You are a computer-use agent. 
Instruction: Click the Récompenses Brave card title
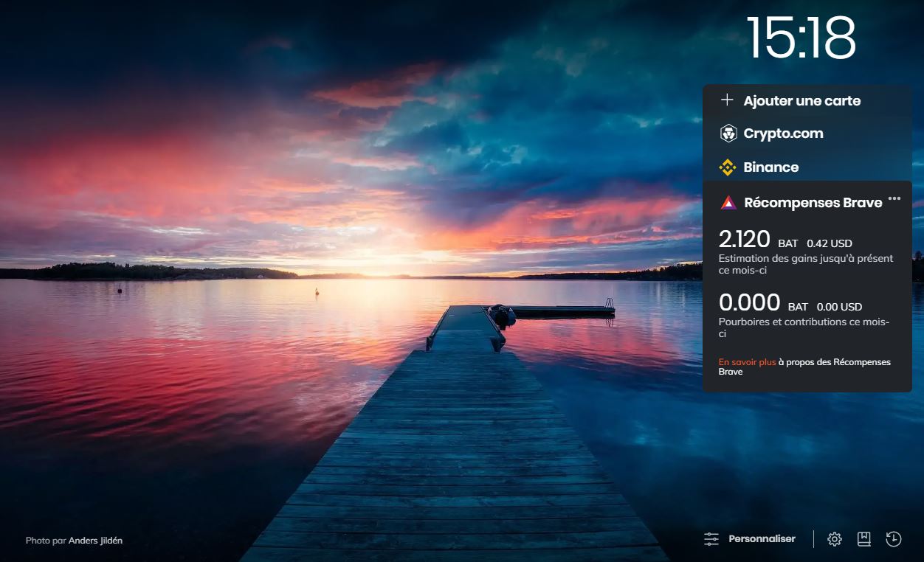[x=813, y=203]
